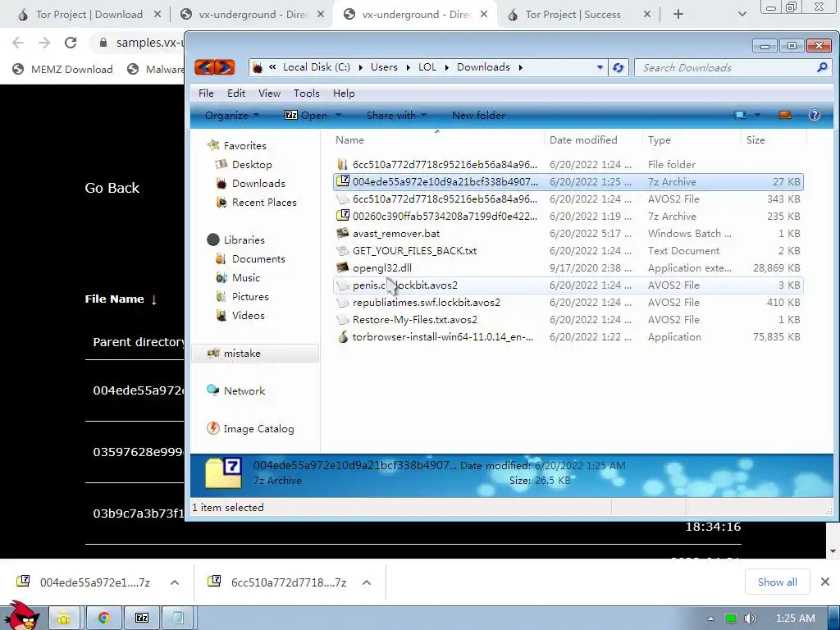Click the New folder button
The height and width of the screenshot is (630, 840).
[478, 115]
